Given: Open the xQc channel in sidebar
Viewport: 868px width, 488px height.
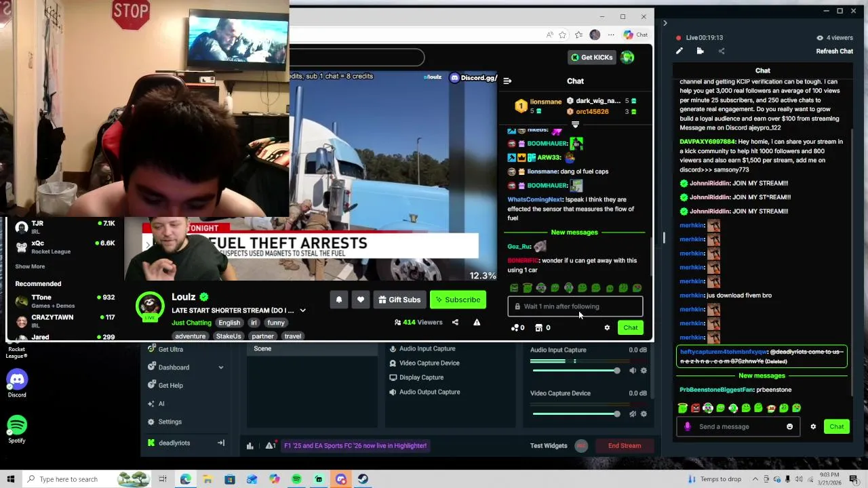Looking at the screenshot, I should (x=64, y=247).
